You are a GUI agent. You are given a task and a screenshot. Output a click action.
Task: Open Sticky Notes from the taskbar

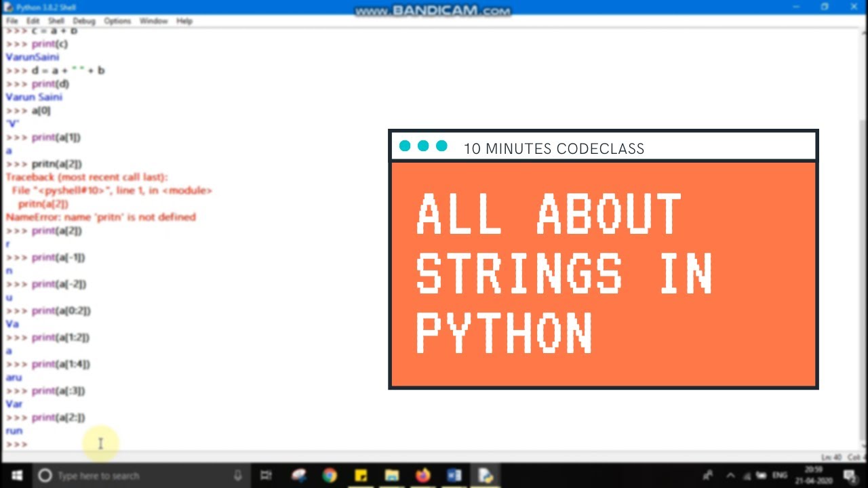(361, 476)
